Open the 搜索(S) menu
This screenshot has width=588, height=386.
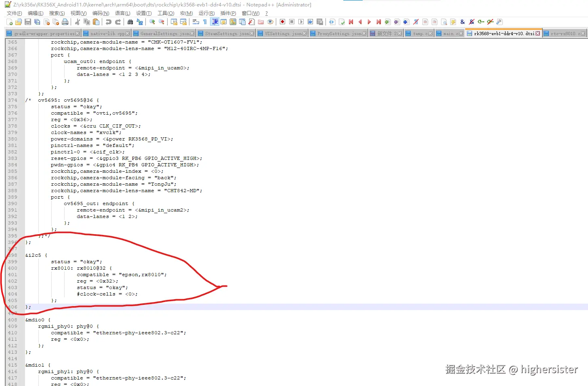(x=57, y=13)
